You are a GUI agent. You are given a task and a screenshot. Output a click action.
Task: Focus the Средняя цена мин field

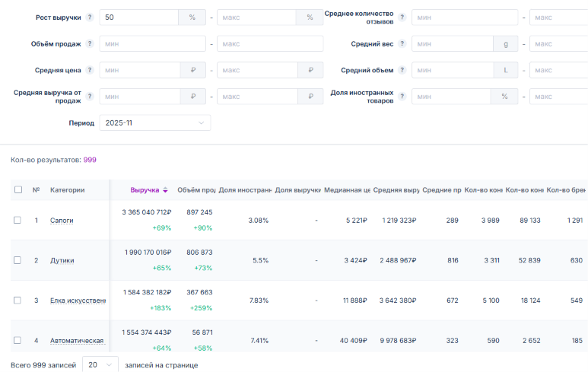[140, 70]
